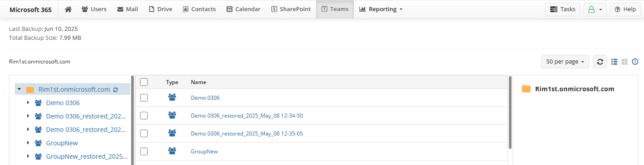Switch to the SharePoint tab
This screenshot has height=165, width=644.
click(x=291, y=9)
